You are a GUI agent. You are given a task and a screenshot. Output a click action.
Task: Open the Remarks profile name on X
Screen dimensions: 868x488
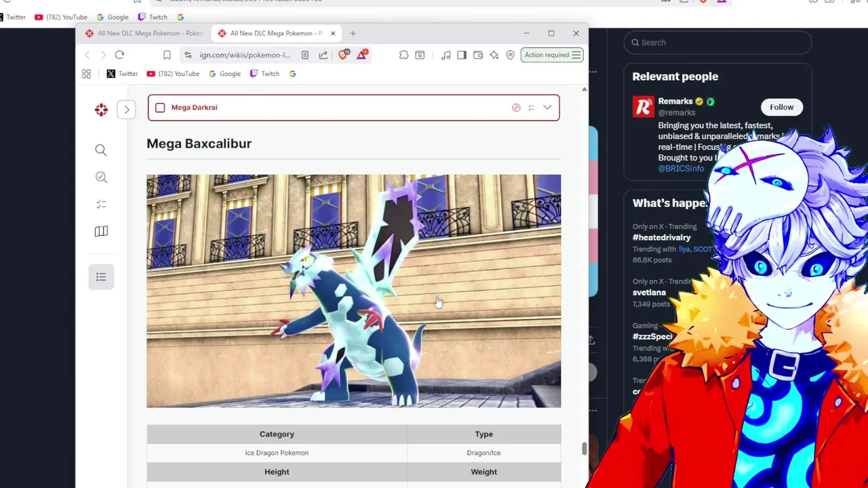point(675,102)
